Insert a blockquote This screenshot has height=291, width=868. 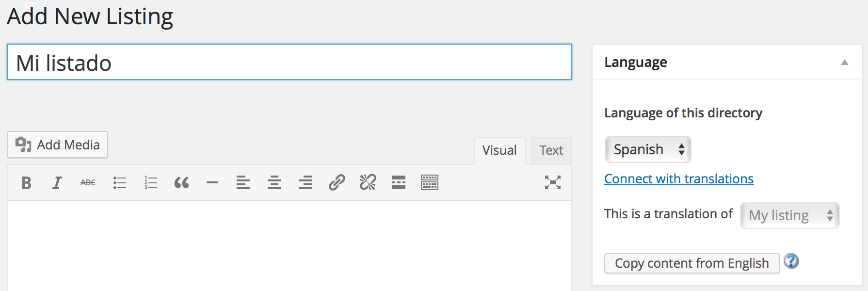tap(181, 183)
